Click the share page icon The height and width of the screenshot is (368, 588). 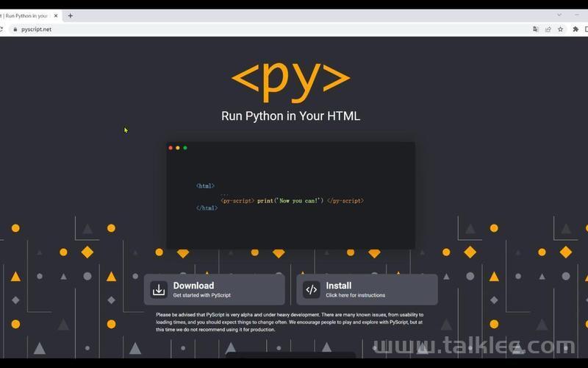tap(548, 29)
